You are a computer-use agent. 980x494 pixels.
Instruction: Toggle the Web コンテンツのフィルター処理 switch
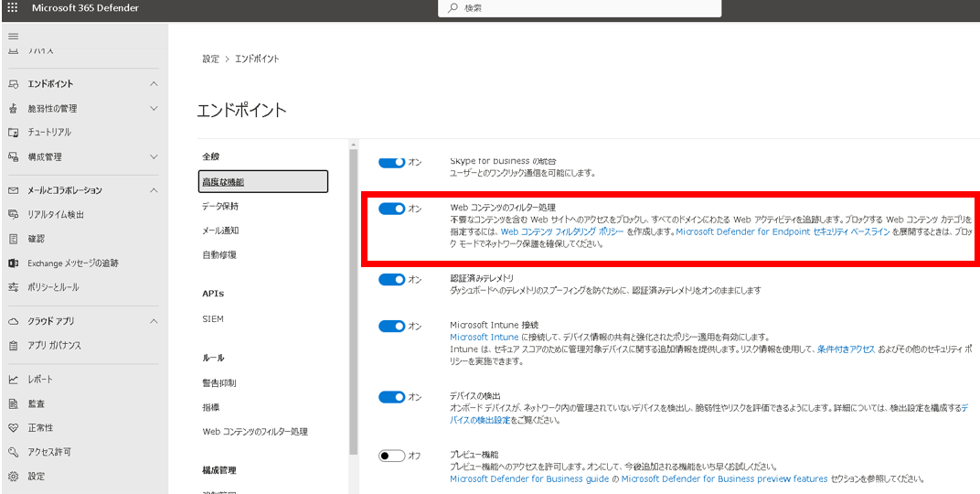coord(392,209)
